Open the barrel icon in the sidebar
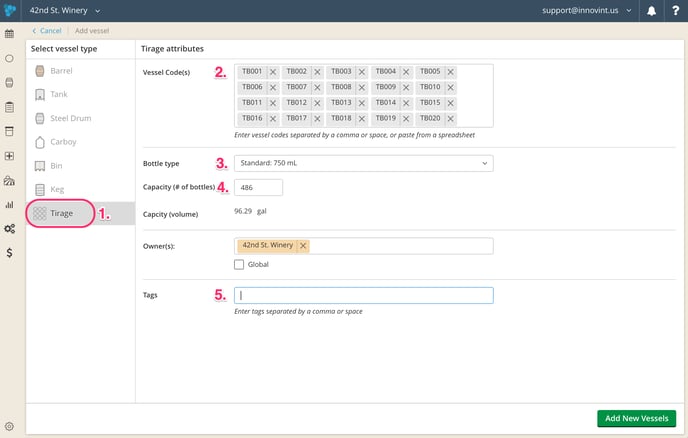This screenshot has width=688, height=438. tap(9, 83)
